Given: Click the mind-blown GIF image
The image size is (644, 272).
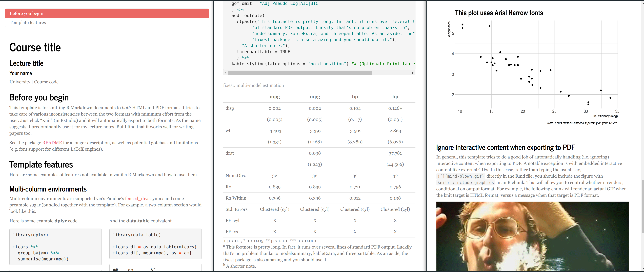Looking at the screenshot, I should (x=533, y=237).
